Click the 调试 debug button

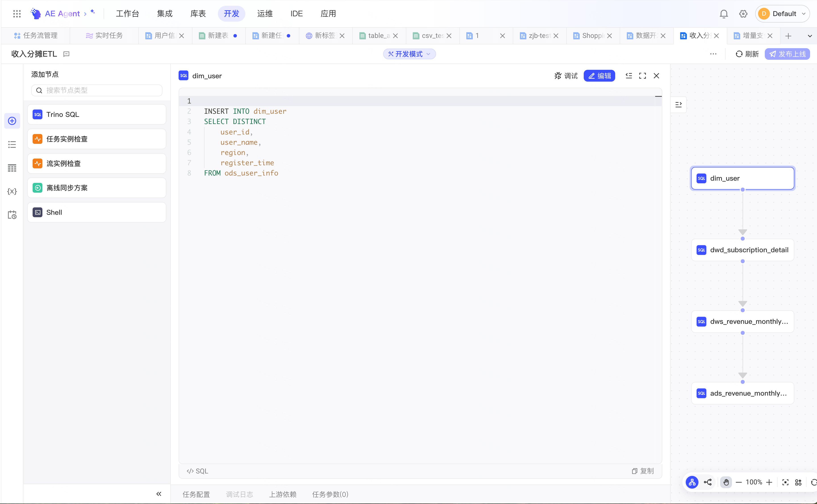coord(566,76)
